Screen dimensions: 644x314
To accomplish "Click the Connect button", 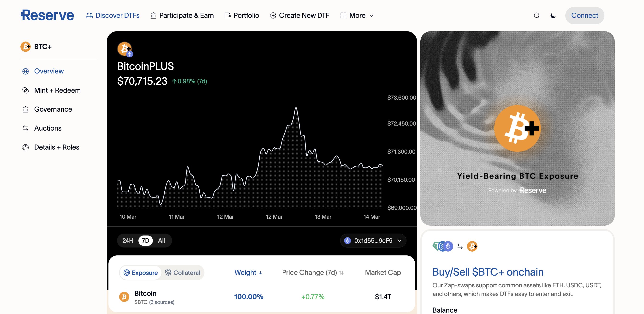I will [584, 15].
